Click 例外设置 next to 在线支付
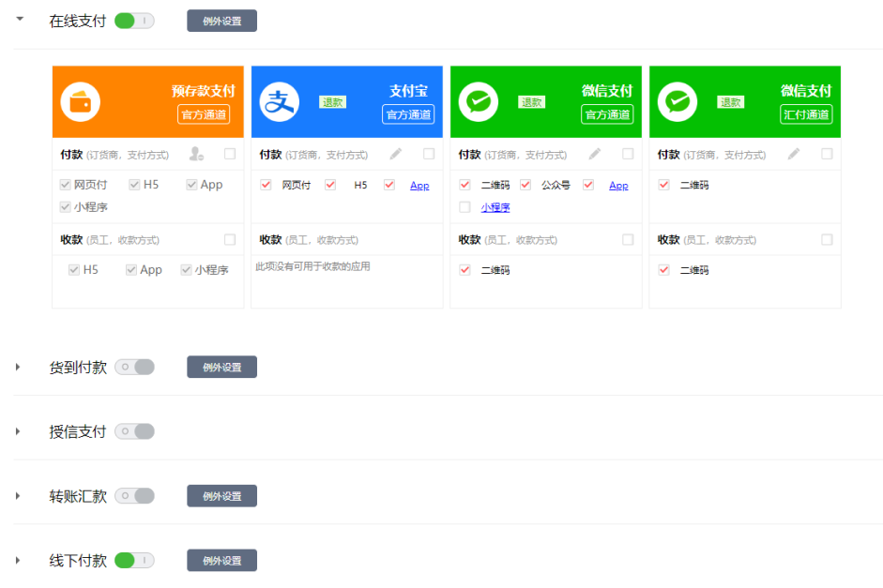The width and height of the screenshot is (883, 588). [x=221, y=20]
